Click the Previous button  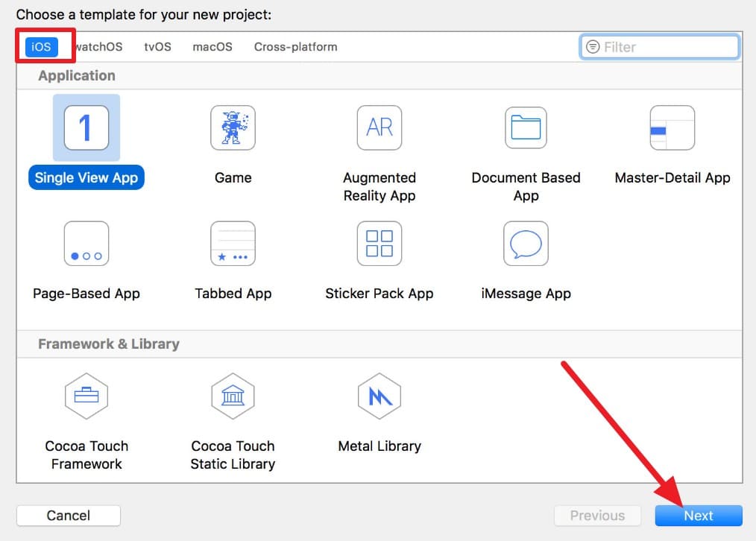click(x=597, y=516)
